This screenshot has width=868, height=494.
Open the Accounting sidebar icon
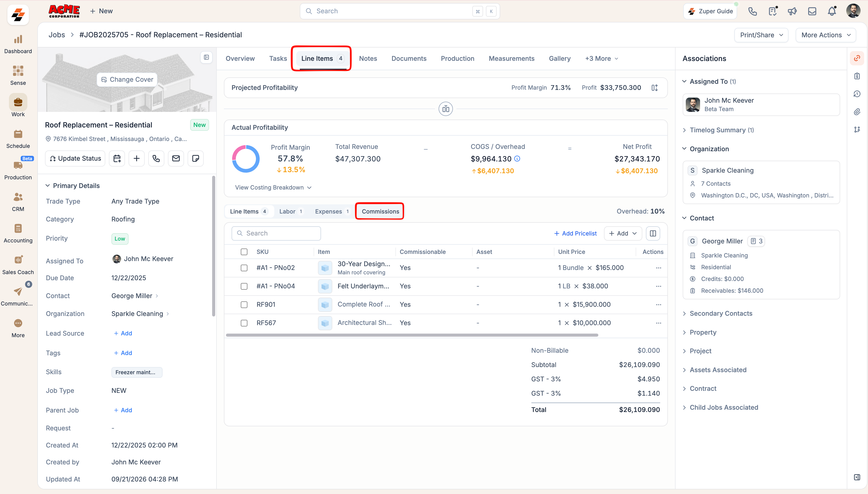pyautogui.click(x=18, y=233)
